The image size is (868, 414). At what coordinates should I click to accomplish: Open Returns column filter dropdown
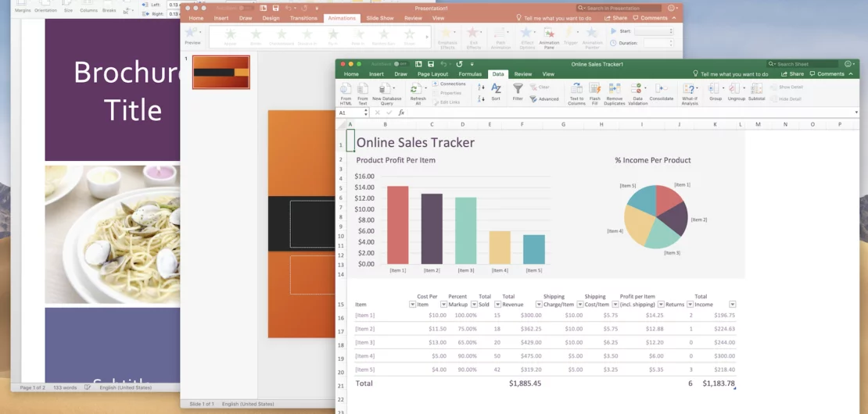pyautogui.click(x=690, y=305)
